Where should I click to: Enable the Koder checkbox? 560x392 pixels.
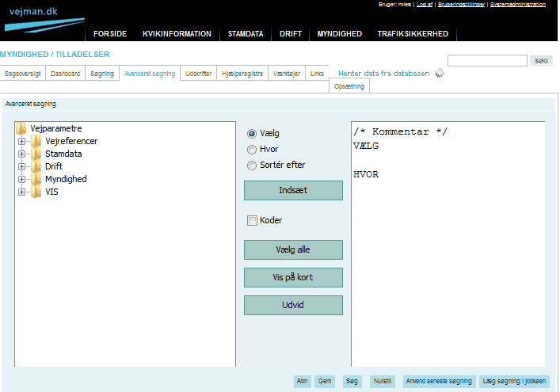click(252, 221)
